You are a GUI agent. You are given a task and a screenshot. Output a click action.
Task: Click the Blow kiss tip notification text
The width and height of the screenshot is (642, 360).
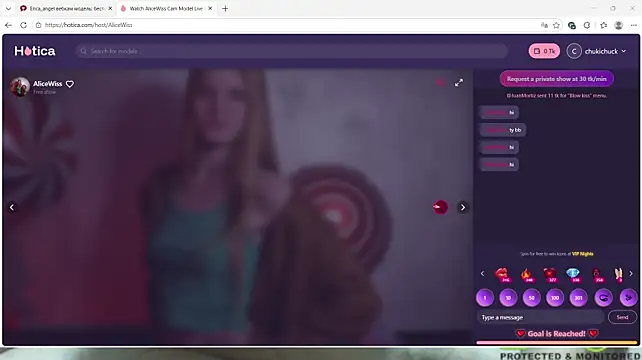point(556,95)
